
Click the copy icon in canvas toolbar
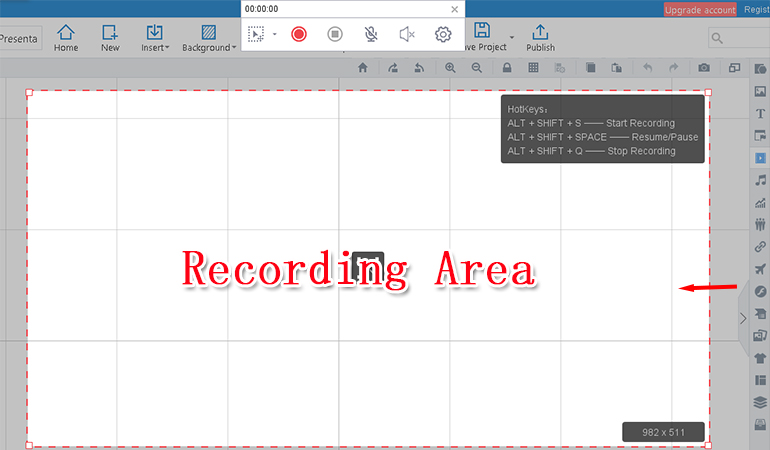(590, 68)
